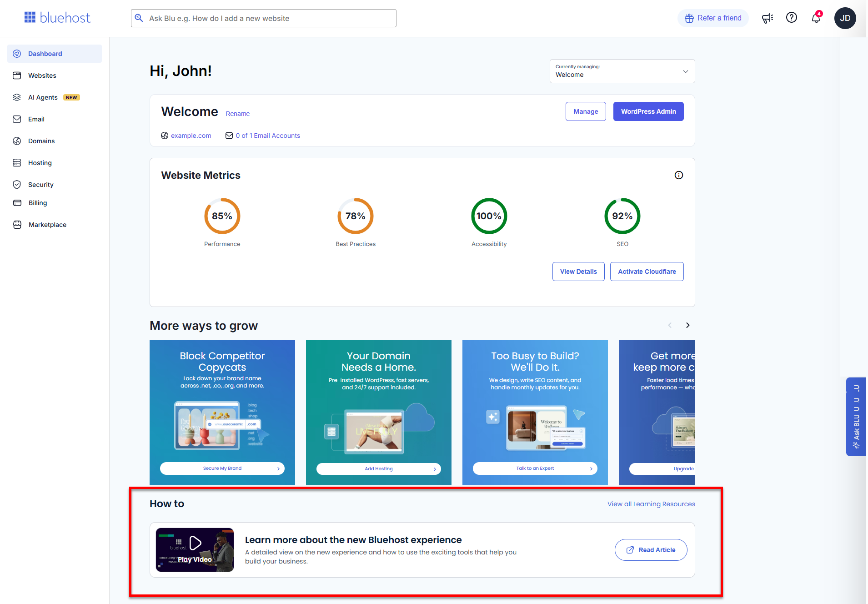Open the help question mark icon
The width and height of the screenshot is (868, 604).
792,17
